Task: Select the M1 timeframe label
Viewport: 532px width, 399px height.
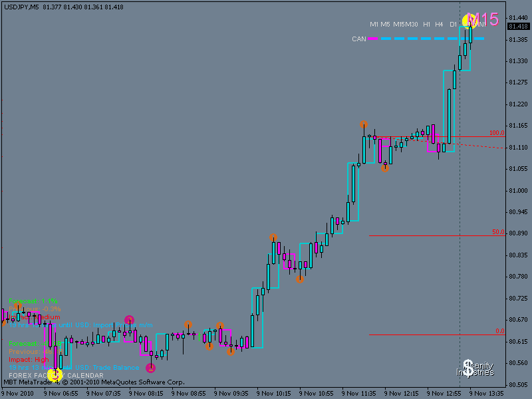Action: (x=374, y=25)
